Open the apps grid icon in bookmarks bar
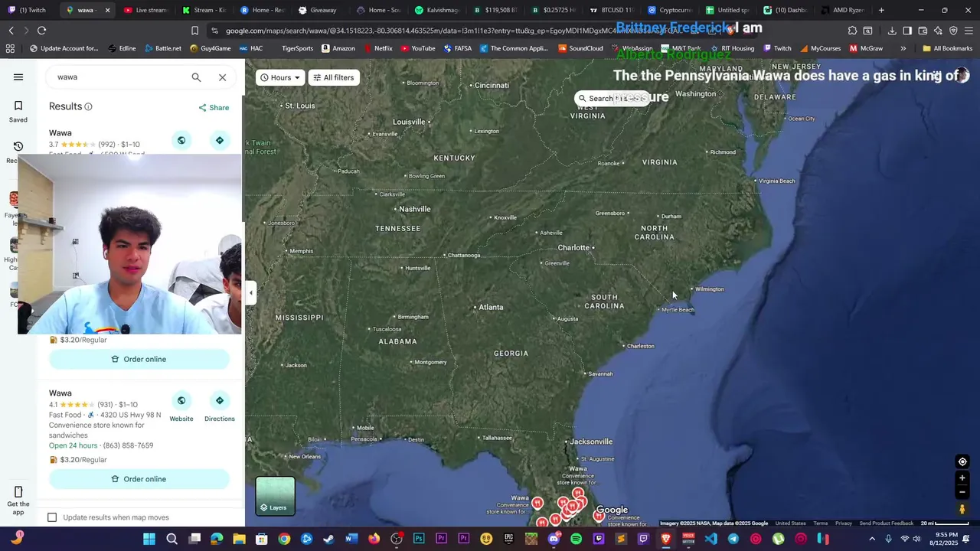 click(x=10, y=48)
